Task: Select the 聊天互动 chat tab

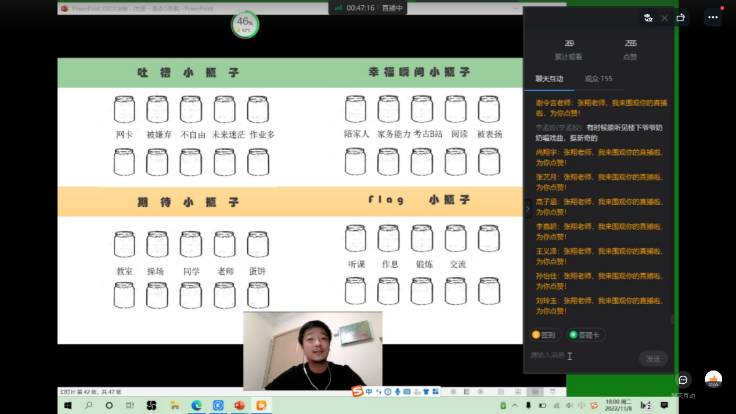Action: pyautogui.click(x=548, y=78)
